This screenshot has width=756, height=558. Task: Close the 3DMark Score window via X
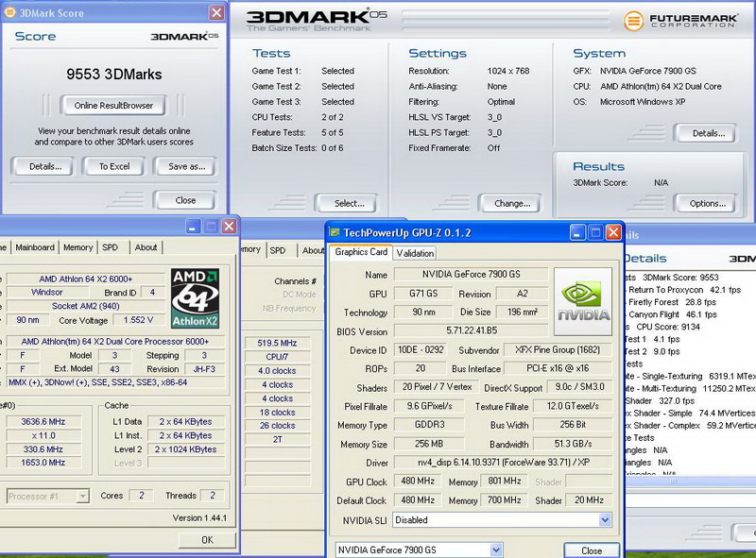(217, 12)
